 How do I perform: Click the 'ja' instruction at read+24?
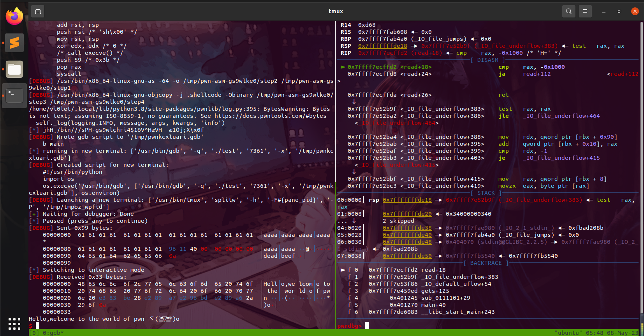[x=502, y=74]
